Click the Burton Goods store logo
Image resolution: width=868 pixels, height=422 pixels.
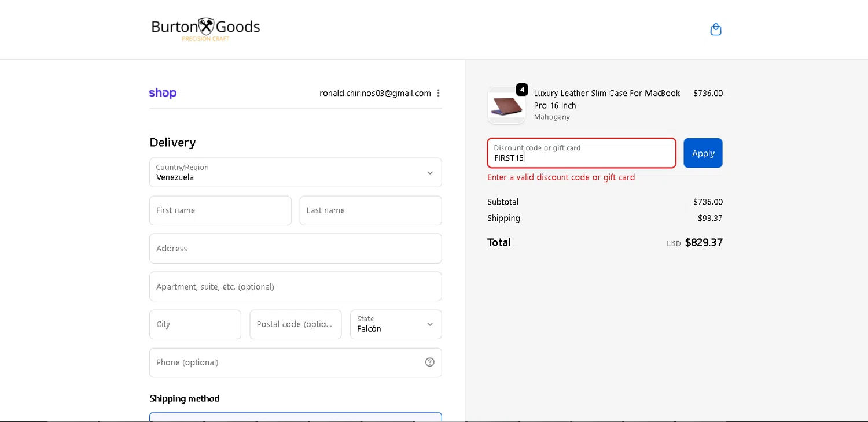[206, 29]
